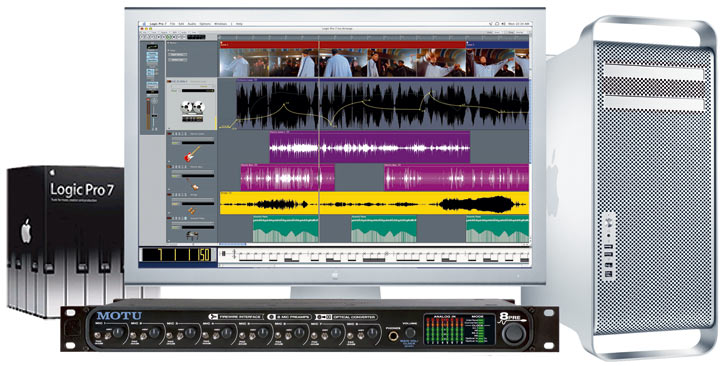Open the Help menu
The image size is (726, 366).
(x=239, y=24)
